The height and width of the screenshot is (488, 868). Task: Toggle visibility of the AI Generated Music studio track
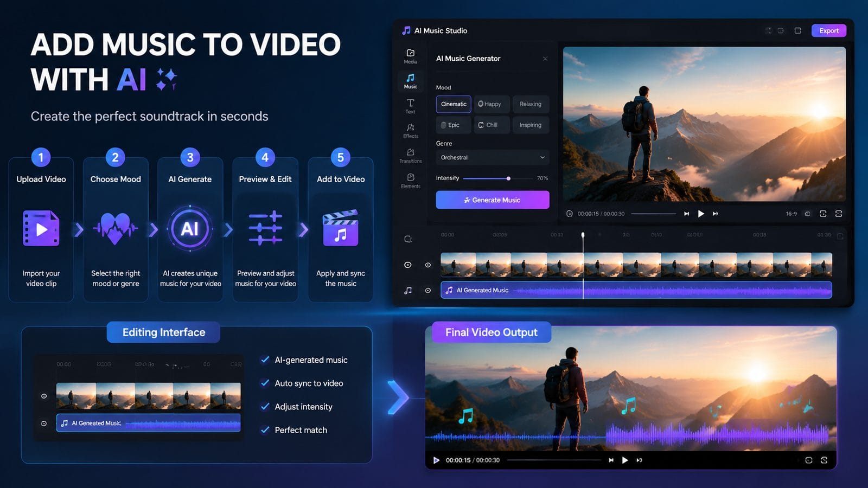427,291
